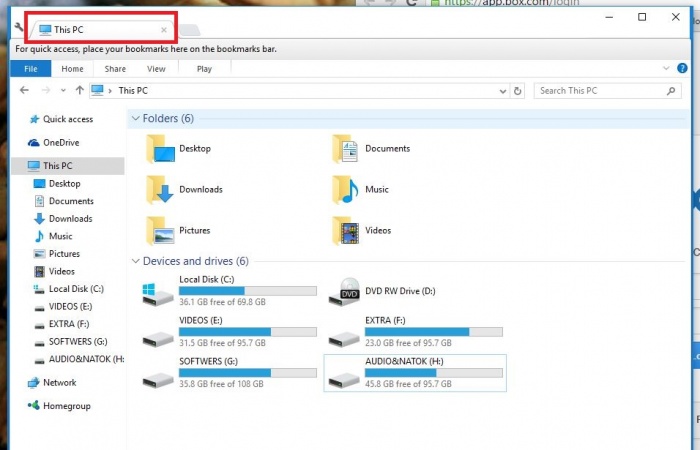Click the computer icon in address bar
This screenshot has width=700, height=450.
(x=97, y=90)
